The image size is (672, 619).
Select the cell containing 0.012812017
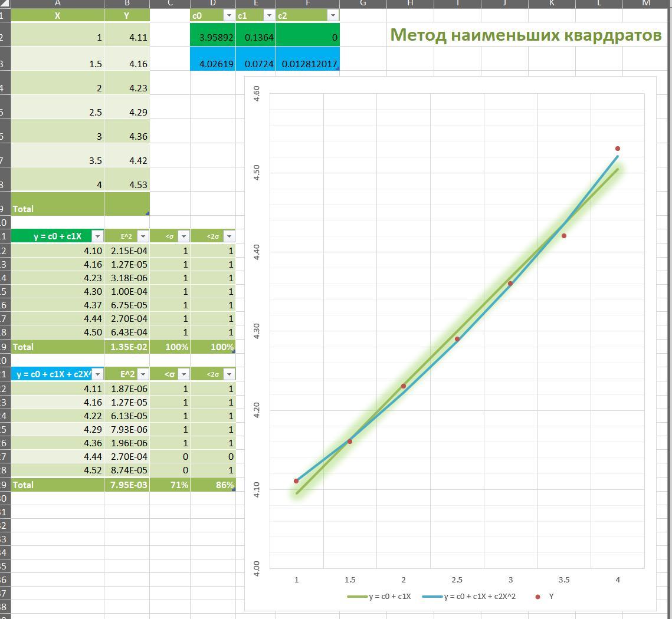point(307,64)
